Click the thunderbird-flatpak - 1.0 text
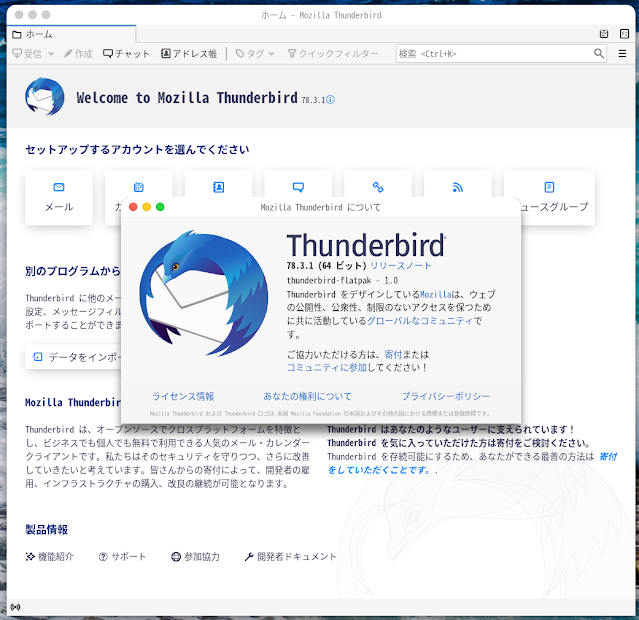This screenshot has width=639, height=620. click(342, 280)
